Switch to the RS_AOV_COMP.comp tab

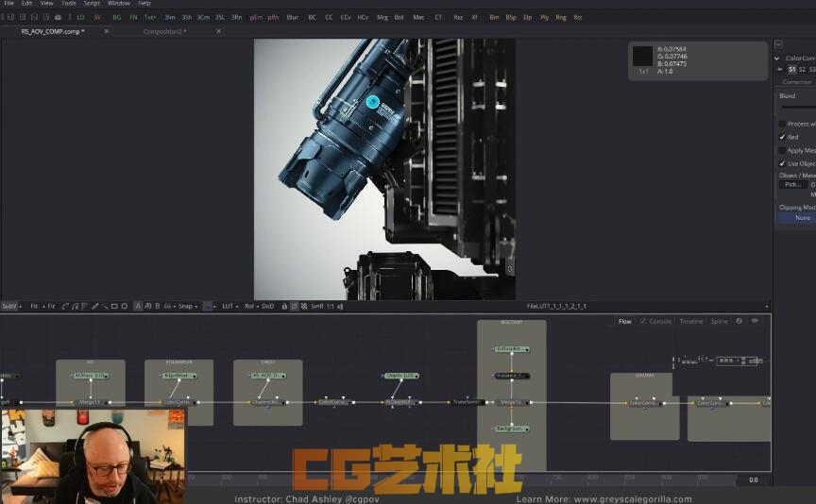click(x=53, y=32)
